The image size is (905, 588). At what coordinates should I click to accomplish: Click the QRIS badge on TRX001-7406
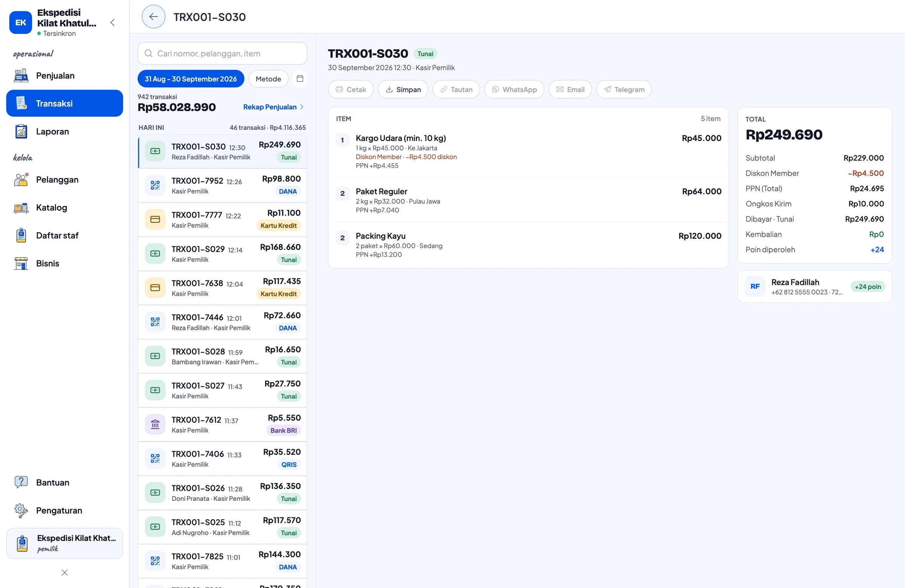click(x=288, y=465)
